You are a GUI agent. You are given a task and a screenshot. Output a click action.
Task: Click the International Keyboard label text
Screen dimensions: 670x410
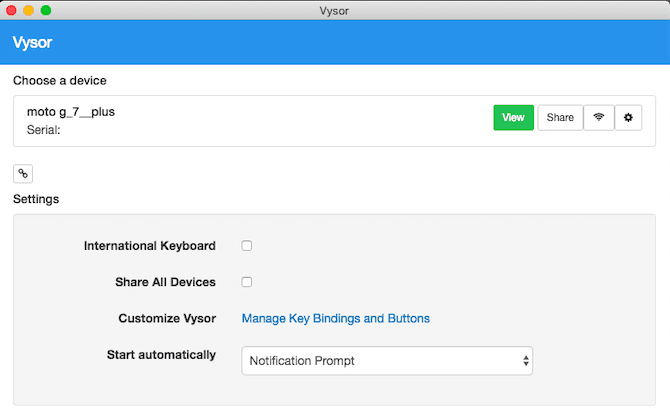click(149, 246)
